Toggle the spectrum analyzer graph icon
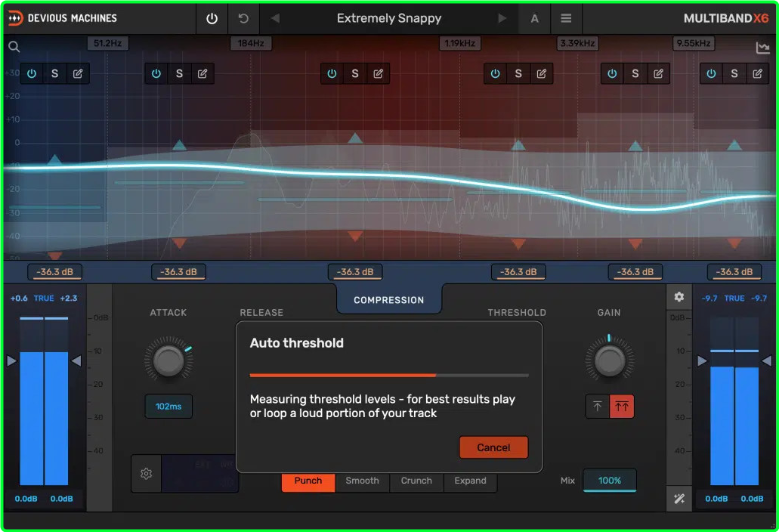Image resolution: width=779 pixels, height=532 pixels. pyautogui.click(x=762, y=48)
